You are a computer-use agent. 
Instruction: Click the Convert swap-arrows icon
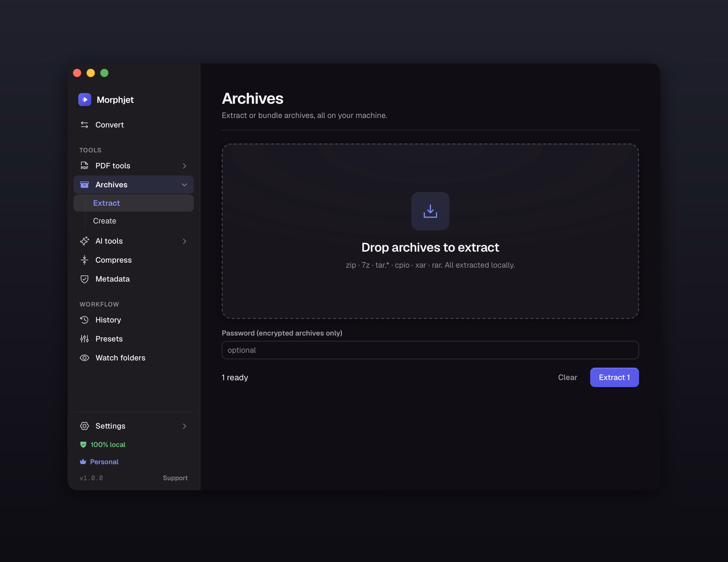pos(84,125)
